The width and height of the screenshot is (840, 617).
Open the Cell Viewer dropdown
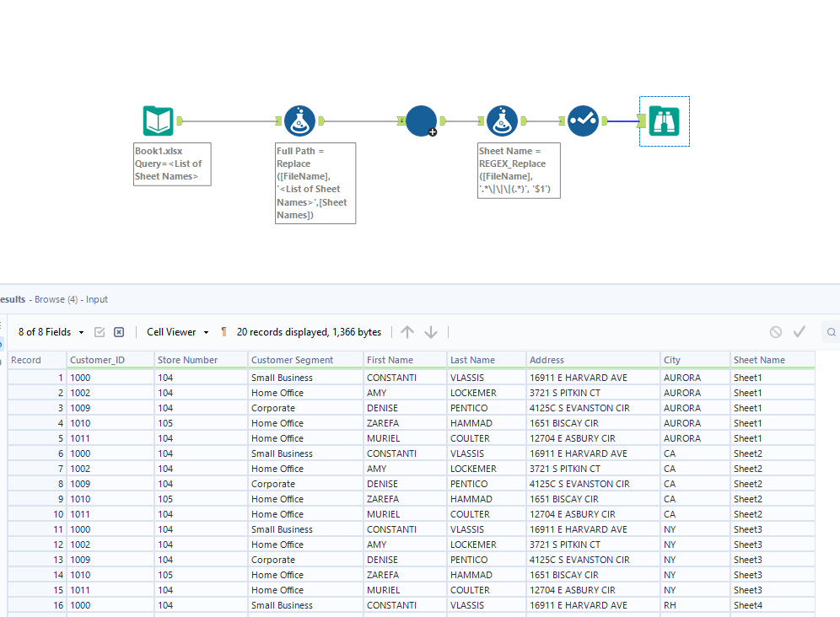pos(177,332)
